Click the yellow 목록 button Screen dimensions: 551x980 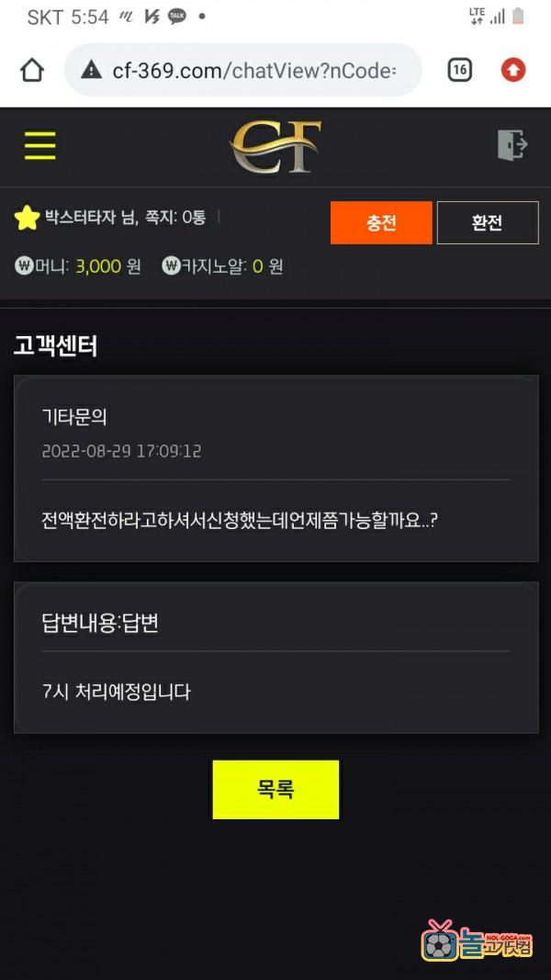point(275,789)
